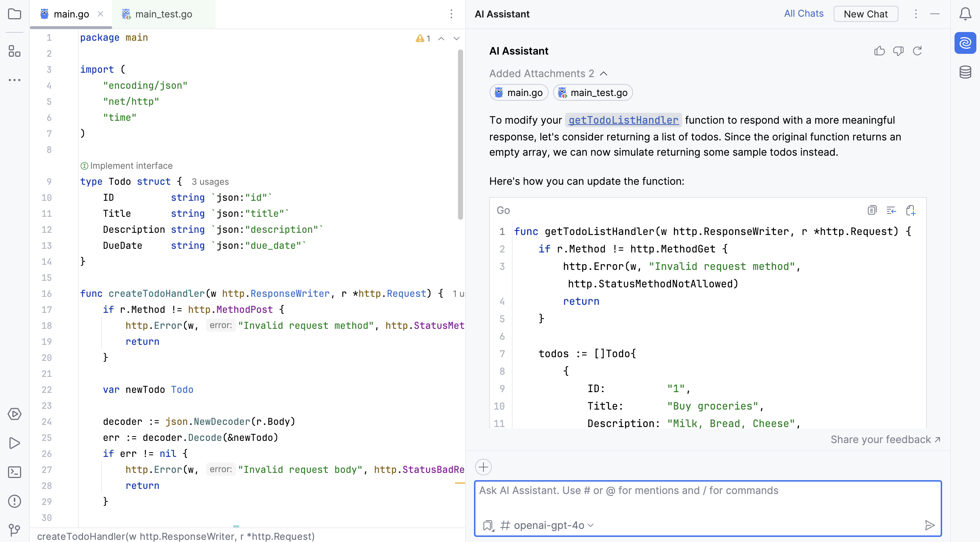
Task: Open the Project view
Action: 15,14
